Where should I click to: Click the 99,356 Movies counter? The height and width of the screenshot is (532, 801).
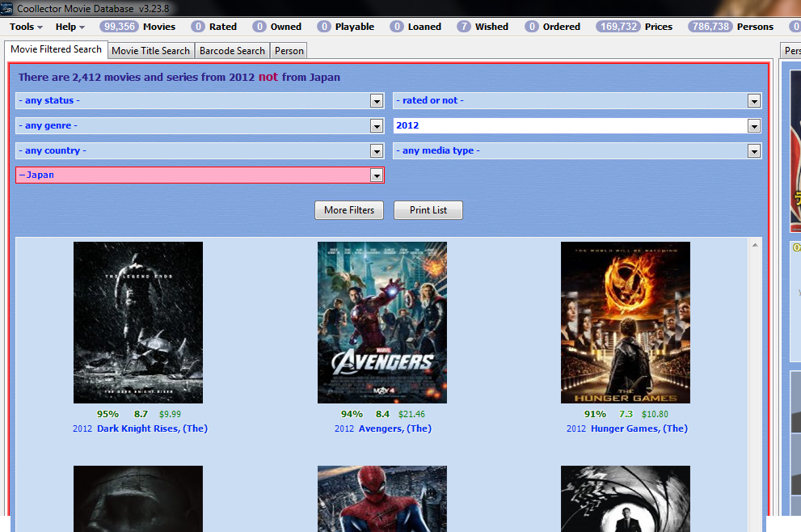(137, 27)
